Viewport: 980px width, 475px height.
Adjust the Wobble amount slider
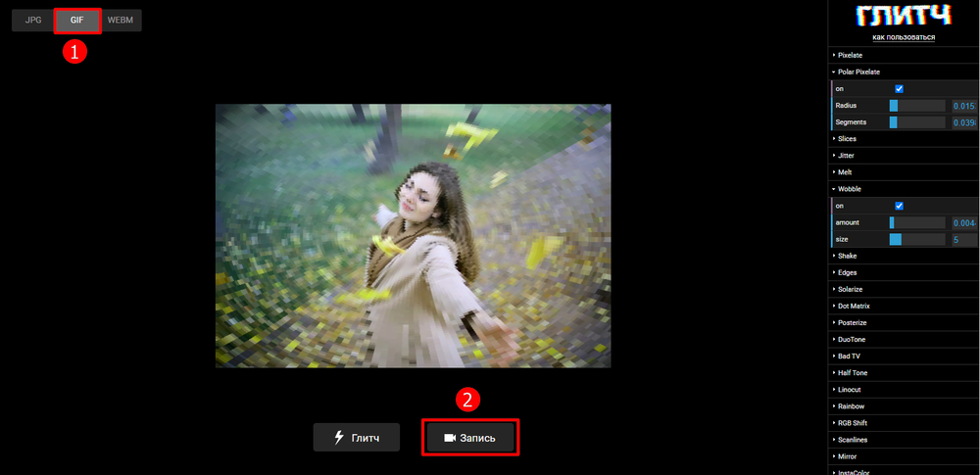917,222
